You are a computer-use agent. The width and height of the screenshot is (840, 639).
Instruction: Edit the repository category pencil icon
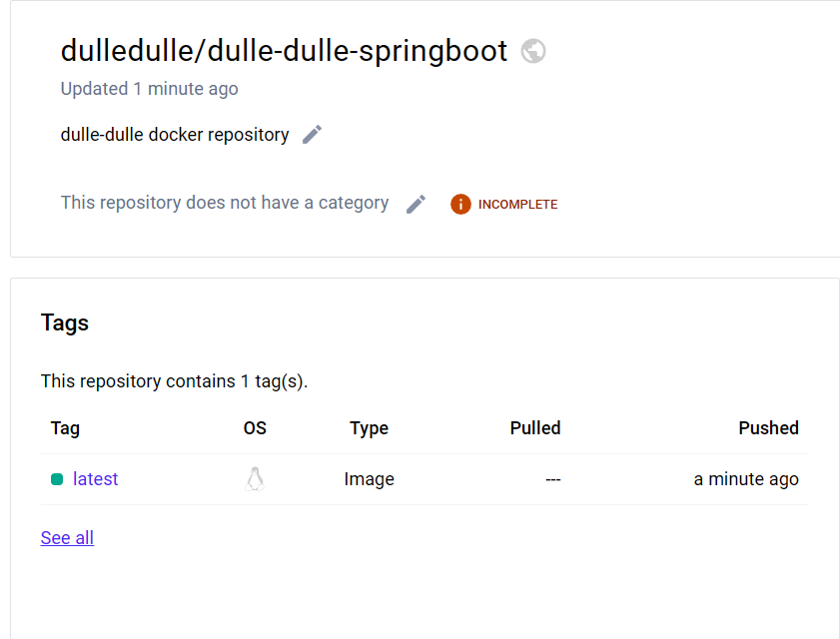[x=416, y=204]
